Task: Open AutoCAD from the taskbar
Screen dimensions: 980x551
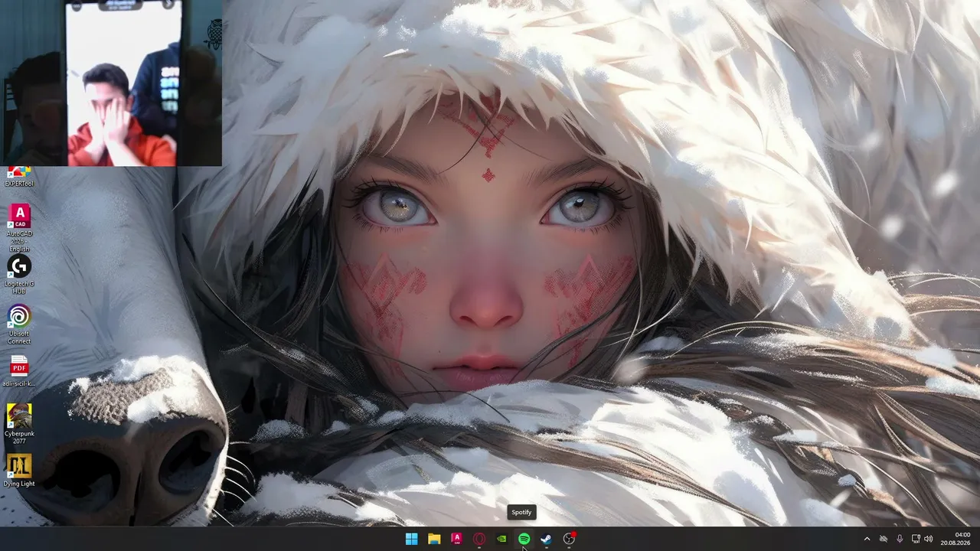Action: click(456, 539)
